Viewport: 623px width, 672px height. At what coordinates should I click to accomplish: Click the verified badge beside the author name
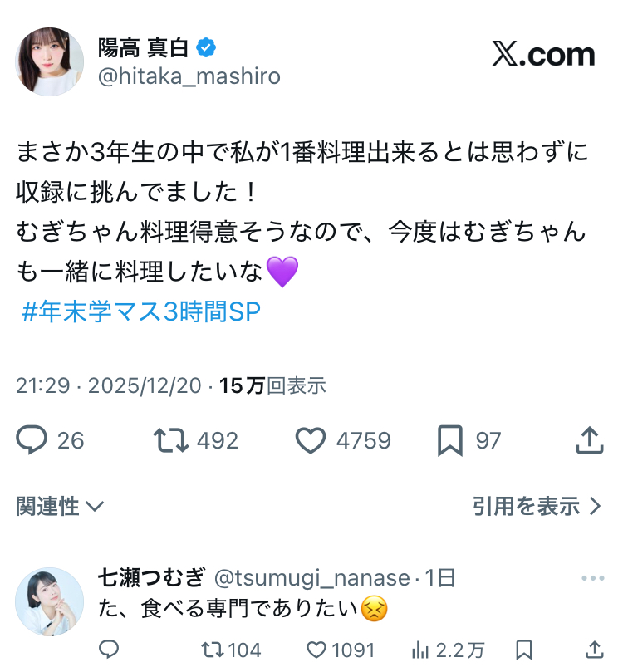206,48
